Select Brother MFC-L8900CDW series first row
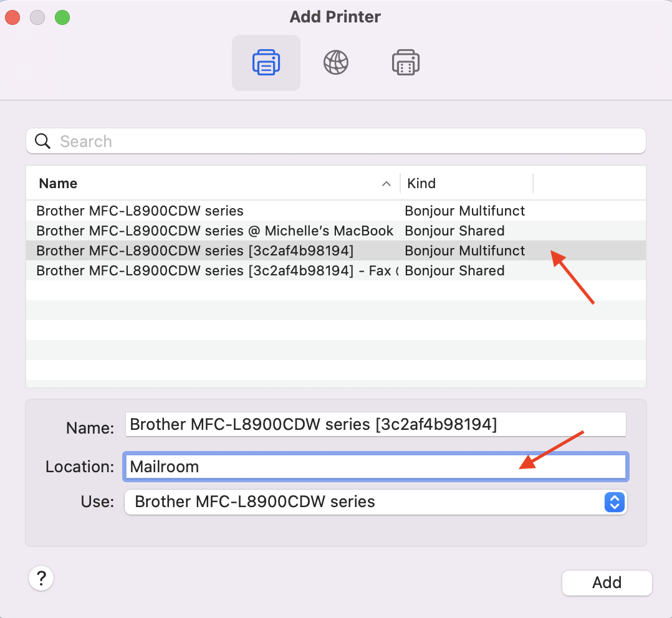The height and width of the screenshot is (618, 672). [x=336, y=211]
